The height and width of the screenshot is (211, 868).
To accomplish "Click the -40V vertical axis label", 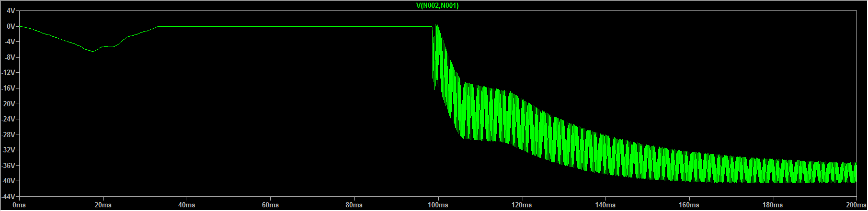I will click(8, 181).
